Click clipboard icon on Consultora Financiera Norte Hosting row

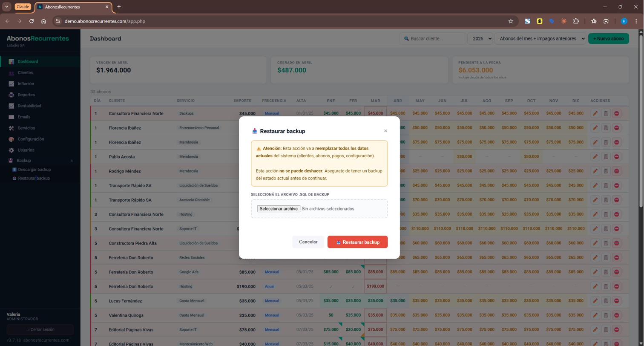pyautogui.click(x=605, y=214)
